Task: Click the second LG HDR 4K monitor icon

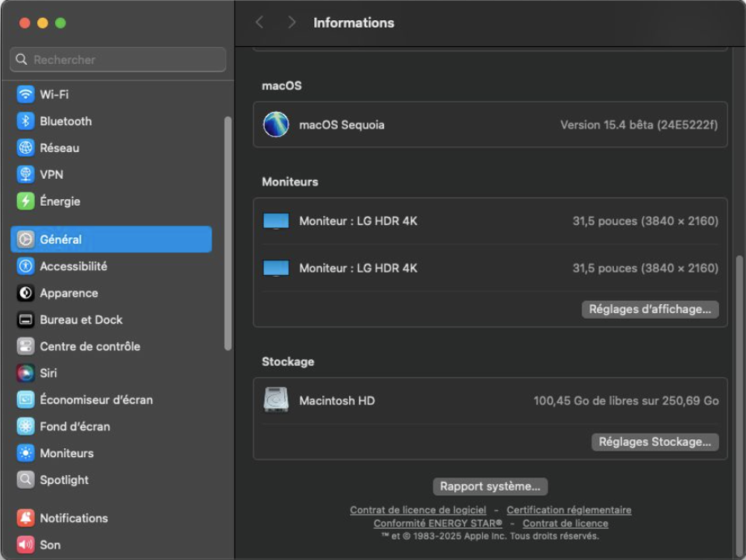Action: [x=276, y=268]
